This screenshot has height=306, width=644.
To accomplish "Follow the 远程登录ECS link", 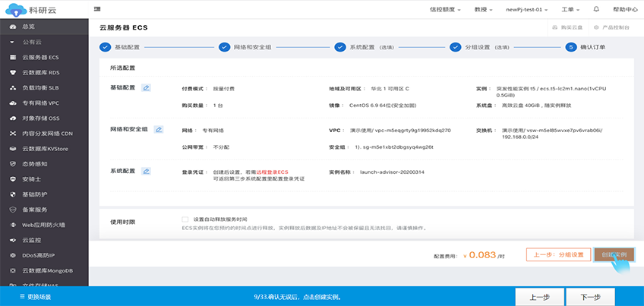I will pos(272,172).
